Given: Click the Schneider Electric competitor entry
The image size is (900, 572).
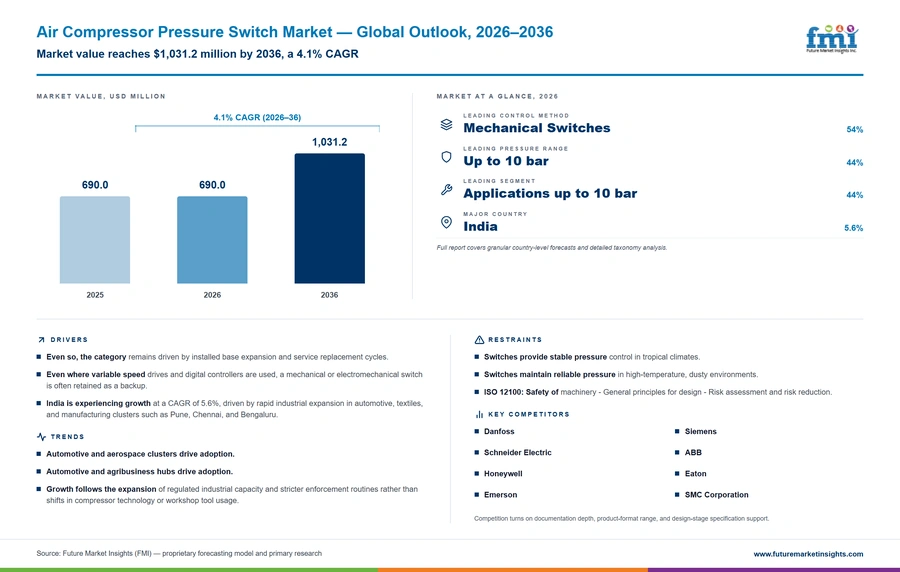Looking at the screenshot, I should click(517, 453).
